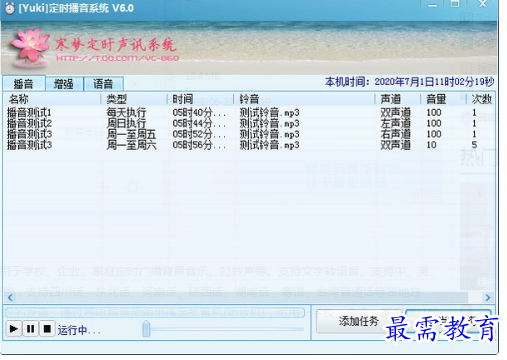
Task: Click the 05时52分 time cell
Action: 199,134
